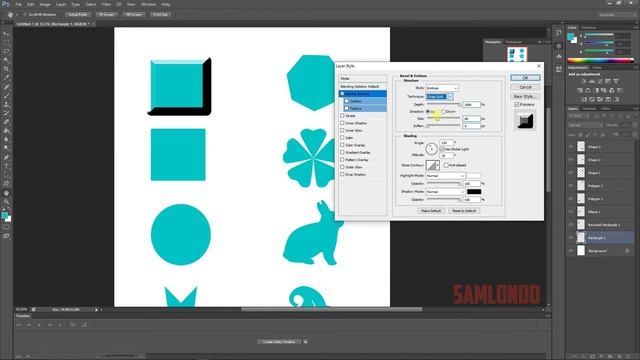Screen dimensions: 640x360
Task: Switch to the Channels tab
Action: [x=589, y=109]
